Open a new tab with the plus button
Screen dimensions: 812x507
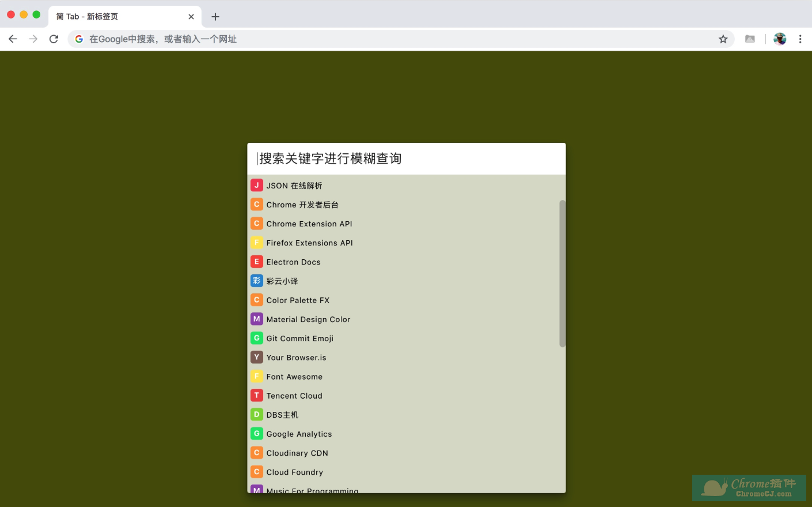point(215,17)
